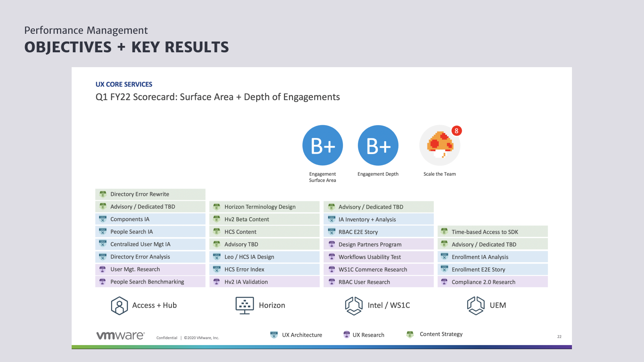Select the Directory Error Rewrite row
Viewport: 644px width, 362px height.
[150, 194]
